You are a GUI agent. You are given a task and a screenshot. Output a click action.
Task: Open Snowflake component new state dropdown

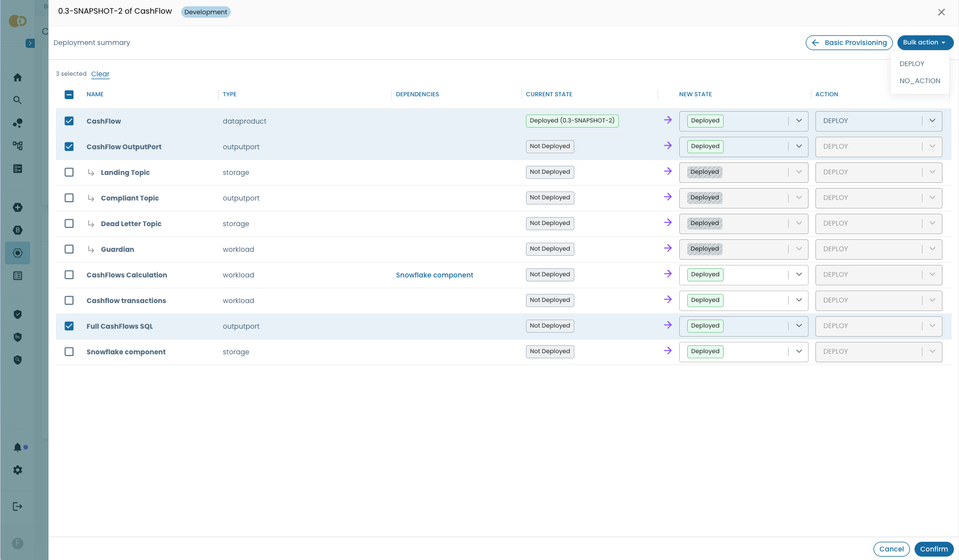tap(744, 351)
